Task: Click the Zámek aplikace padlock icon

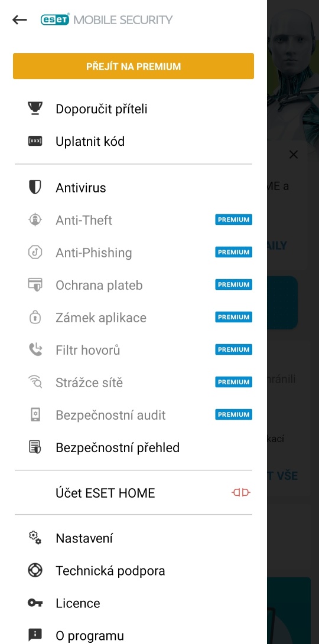Action: pyautogui.click(x=35, y=318)
